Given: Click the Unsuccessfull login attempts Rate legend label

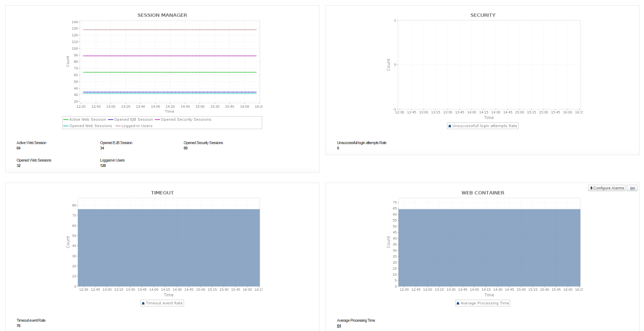Looking at the screenshot, I should click(x=485, y=126).
